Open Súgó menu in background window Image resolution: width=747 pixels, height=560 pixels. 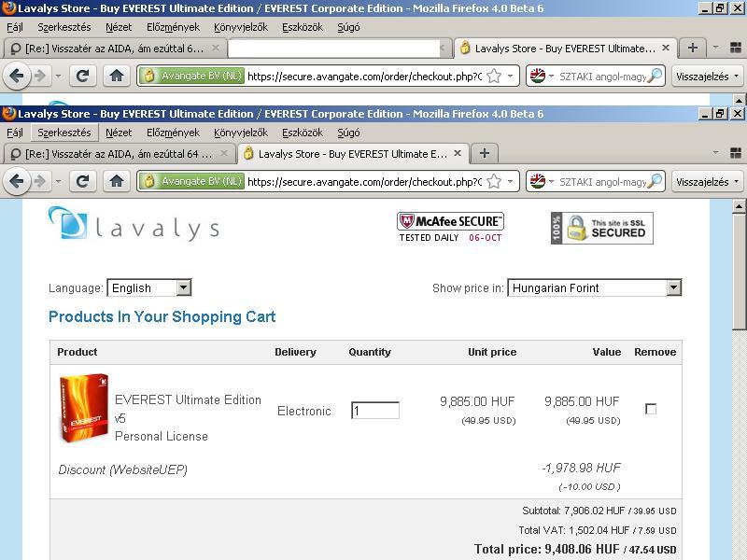348,27
